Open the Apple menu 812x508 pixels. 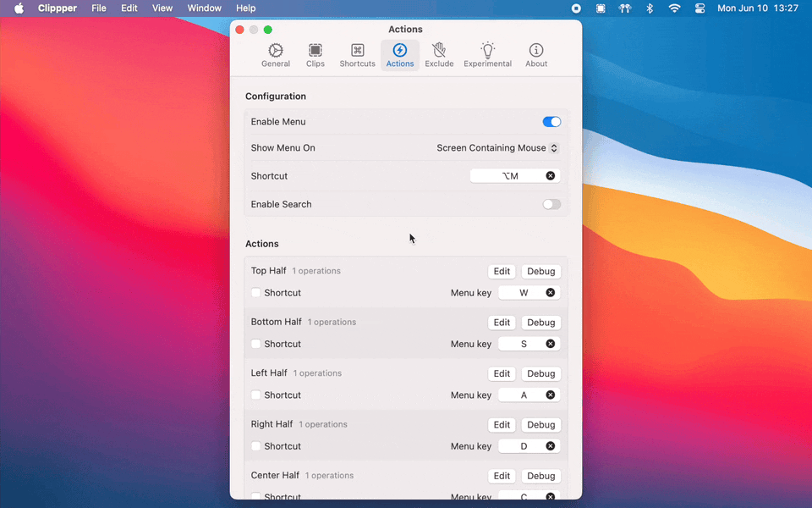click(19, 8)
